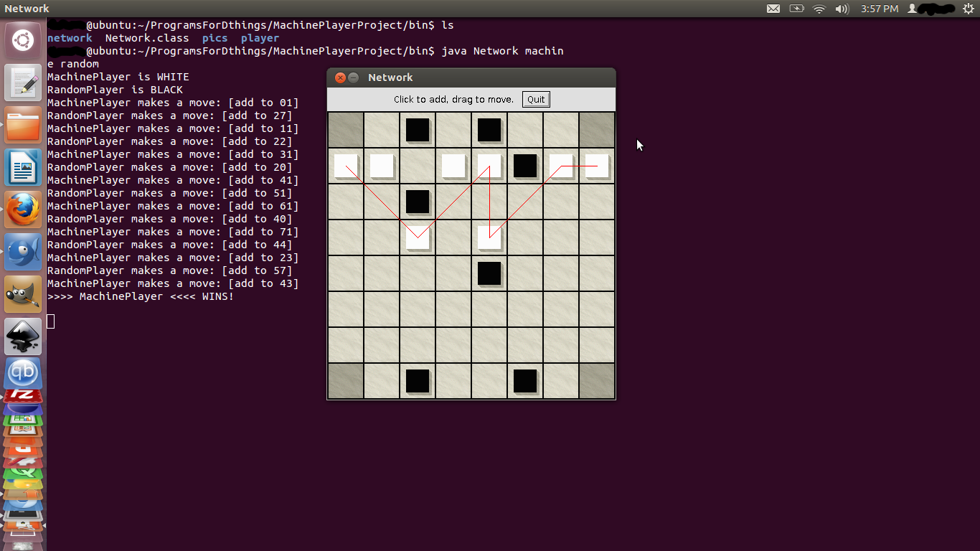Open the volume indicator menu
Image resolution: width=980 pixels, height=551 pixels.
click(x=842, y=9)
